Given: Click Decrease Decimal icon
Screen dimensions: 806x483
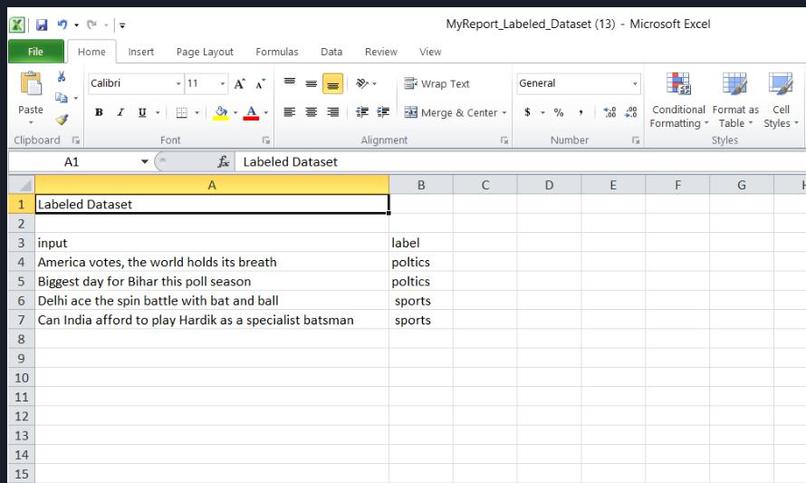Looking at the screenshot, I should pyautogui.click(x=631, y=112).
